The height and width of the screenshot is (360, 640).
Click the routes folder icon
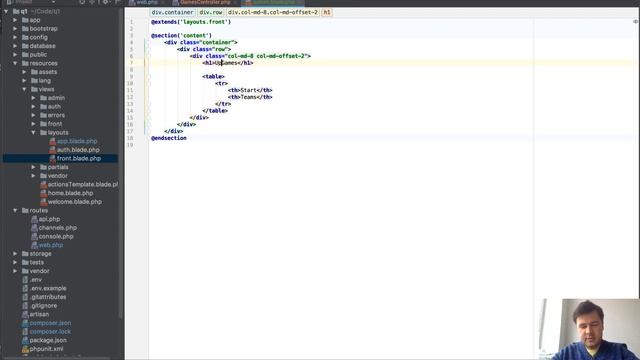[25, 211]
